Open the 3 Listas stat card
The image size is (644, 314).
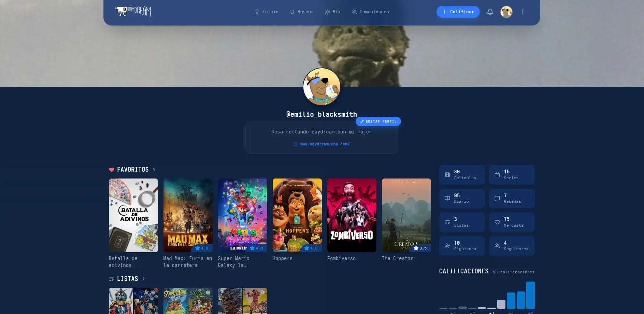pyautogui.click(x=462, y=222)
